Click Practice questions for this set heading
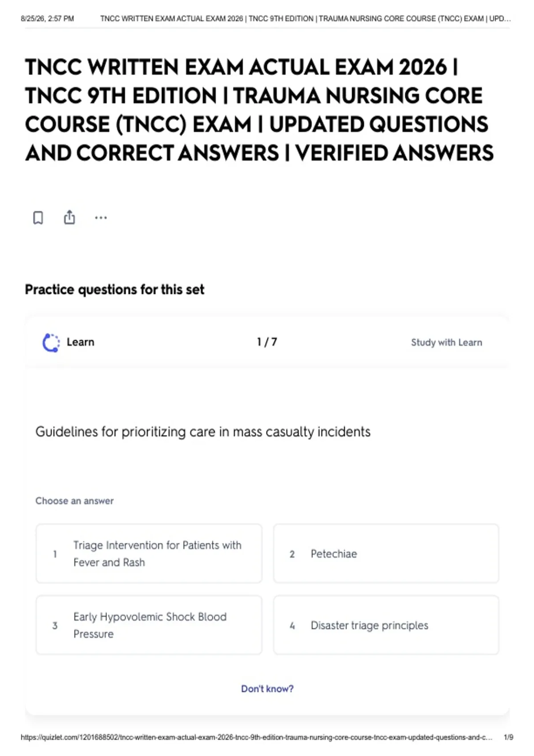The width and height of the screenshot is (534, 756). (115, 290)
